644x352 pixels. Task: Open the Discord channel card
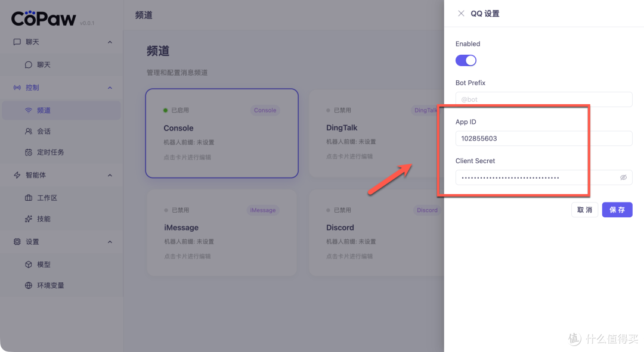pos(376,233)
